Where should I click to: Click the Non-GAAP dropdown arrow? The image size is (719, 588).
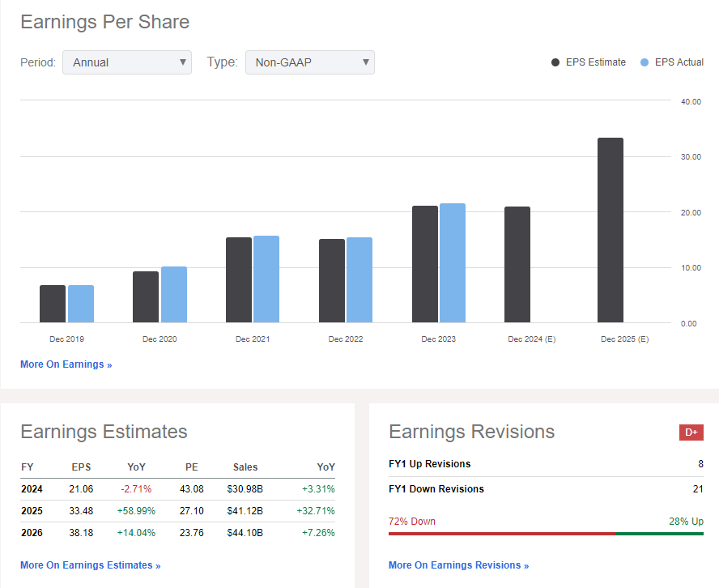(365, 62)
